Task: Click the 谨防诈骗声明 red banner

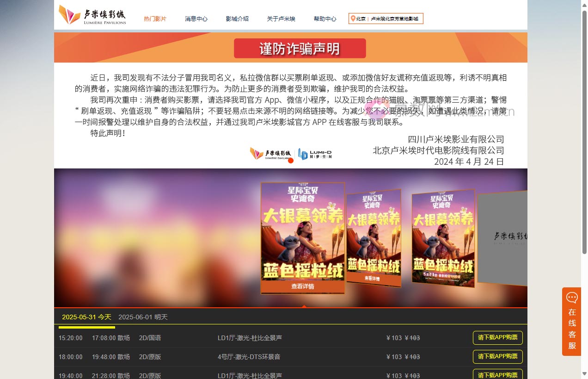Action: [x=300, y=49]
